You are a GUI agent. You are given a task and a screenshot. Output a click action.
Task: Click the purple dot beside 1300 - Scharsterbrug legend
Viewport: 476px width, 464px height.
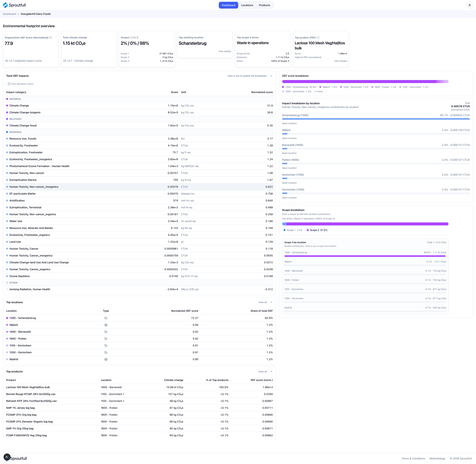point(283,87)
